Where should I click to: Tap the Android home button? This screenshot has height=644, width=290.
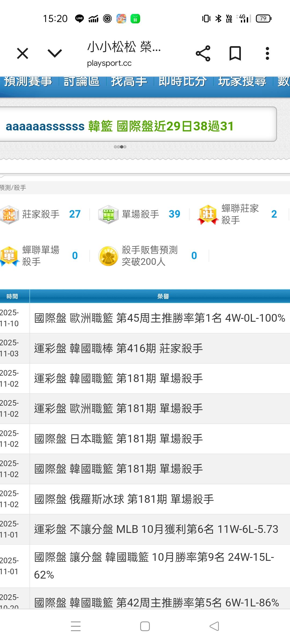click(145, 626)
